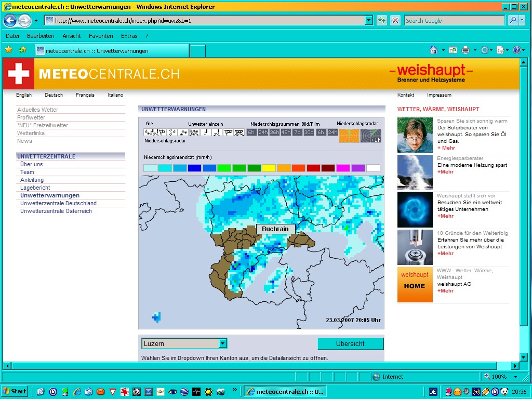
Task: Click the grey +1h radar forecast icon
Action: point(371,136)
